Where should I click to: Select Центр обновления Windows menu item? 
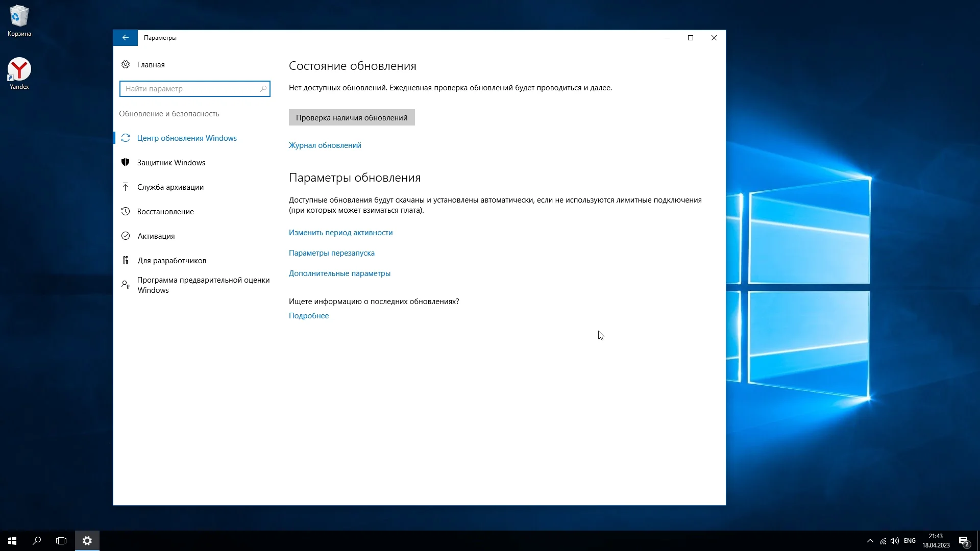pos(187,138)
